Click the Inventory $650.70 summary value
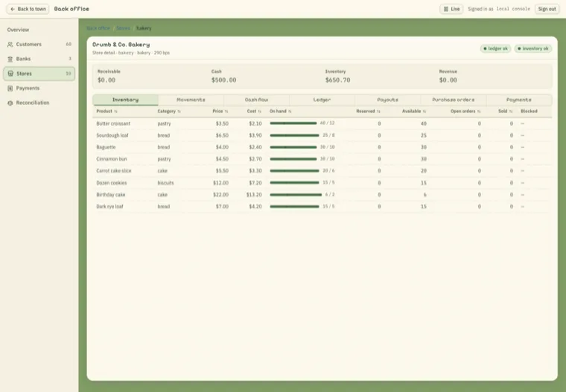Image resolution: width=566 pixels, height=392 pixels. [x=337, y=80]
